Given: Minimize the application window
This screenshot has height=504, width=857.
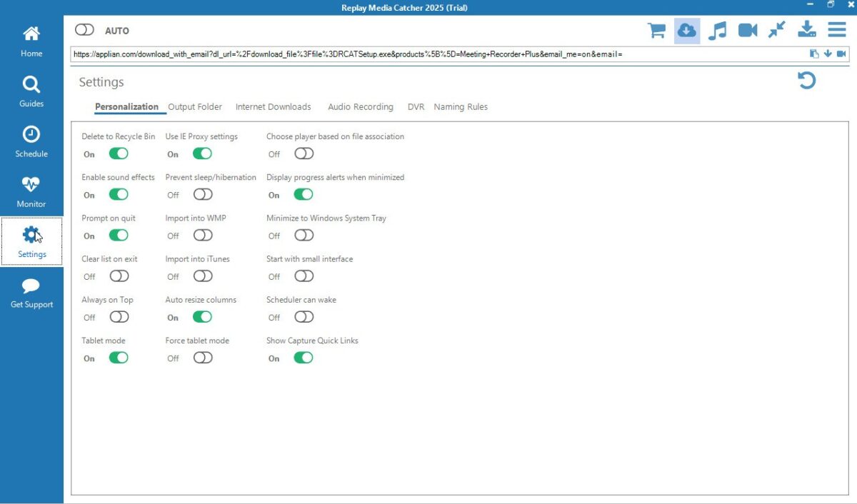Looking at the screenshot, I should click(x=810, y=4).
